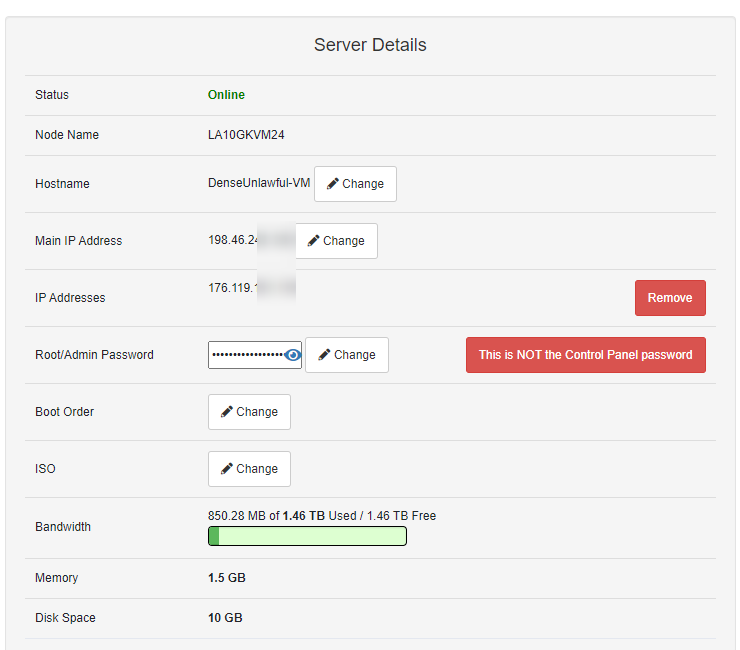Click the pencil icon next to the password field
Viewport: 740px width, 650px height.
pos(324,355)
